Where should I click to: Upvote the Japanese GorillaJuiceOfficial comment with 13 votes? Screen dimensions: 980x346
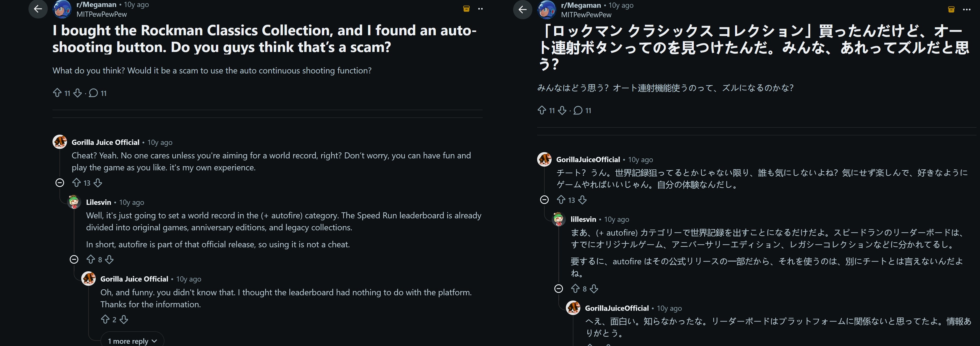[561, 200]
